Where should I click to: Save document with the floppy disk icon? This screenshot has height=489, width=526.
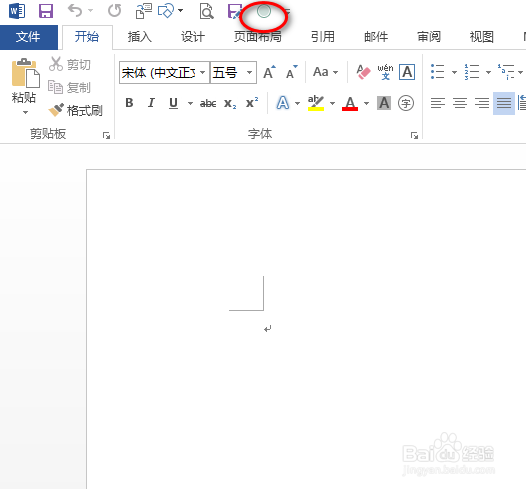coord(46,11)
